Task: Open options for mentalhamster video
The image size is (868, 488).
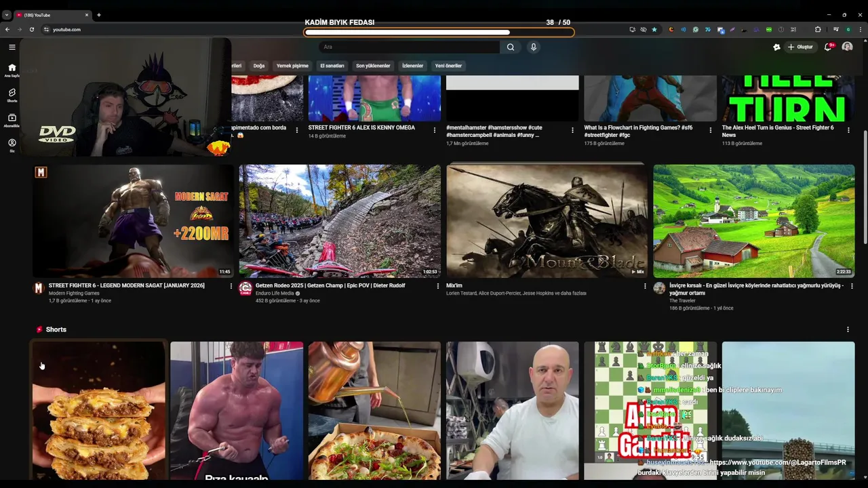Action: (572, 130)
